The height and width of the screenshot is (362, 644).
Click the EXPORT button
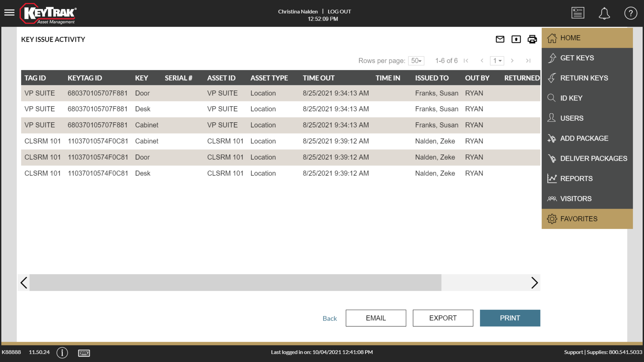coord(443,318)
